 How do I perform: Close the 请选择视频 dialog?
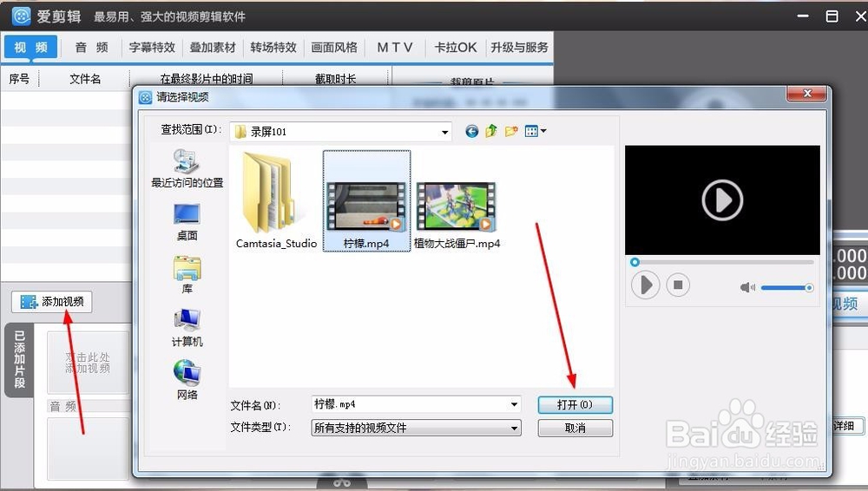(x=807, y=94)
